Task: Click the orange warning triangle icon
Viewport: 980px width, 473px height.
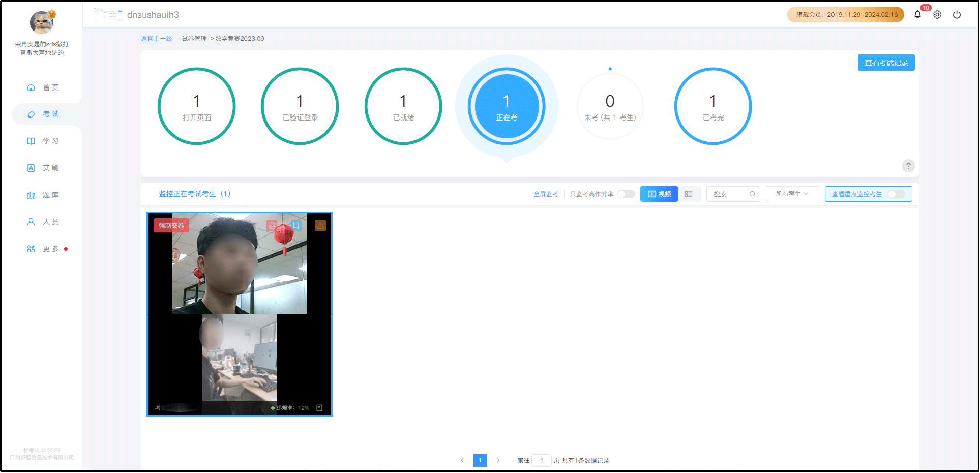Action: click(x=320, y=225)
